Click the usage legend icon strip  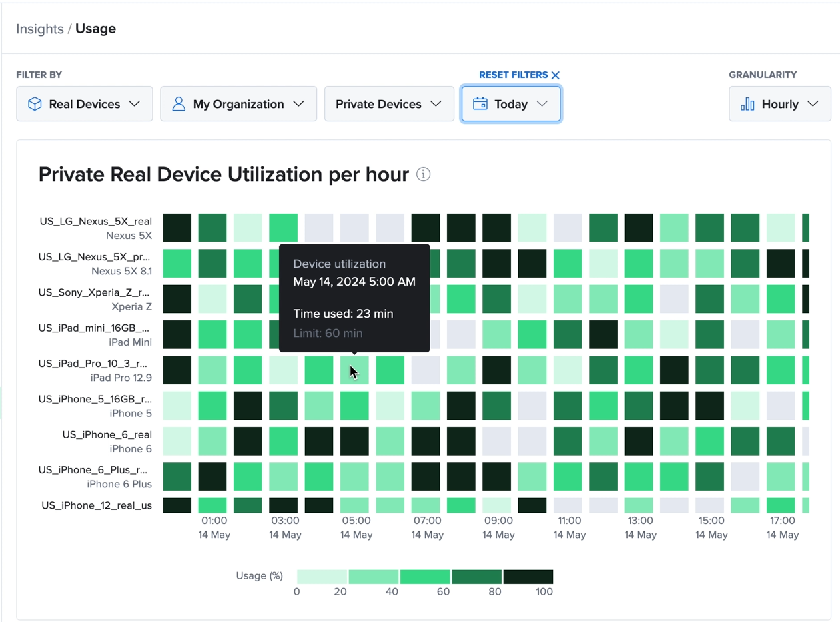pos(424,577)
